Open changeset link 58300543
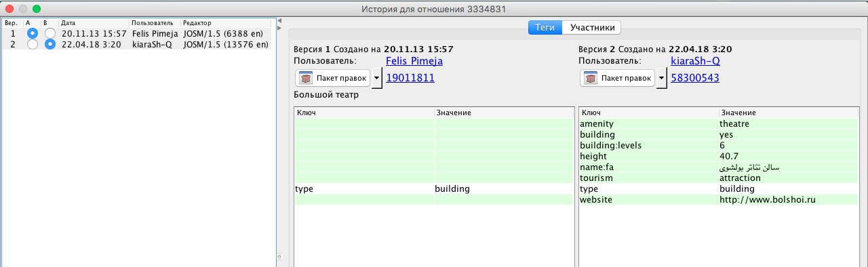This screenshot has width=868, height=267. click(x=695, y=78)
